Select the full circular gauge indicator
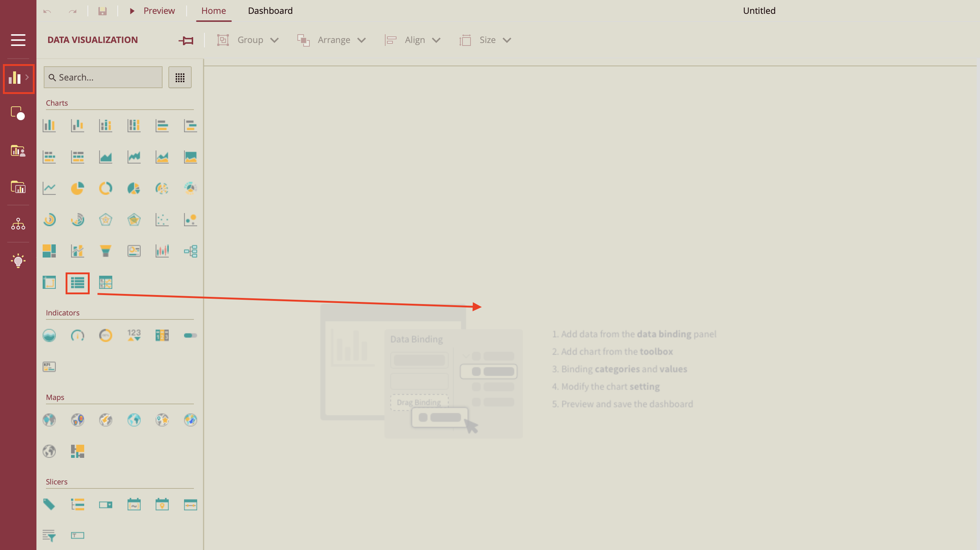This screenshot has width=980, height=550. coord(105,335)
